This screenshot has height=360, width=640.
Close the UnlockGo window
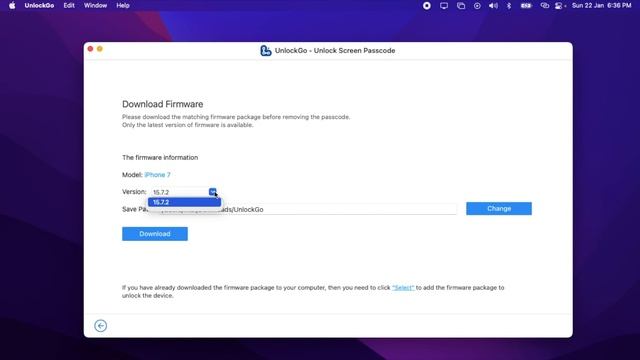click(90, 49)
